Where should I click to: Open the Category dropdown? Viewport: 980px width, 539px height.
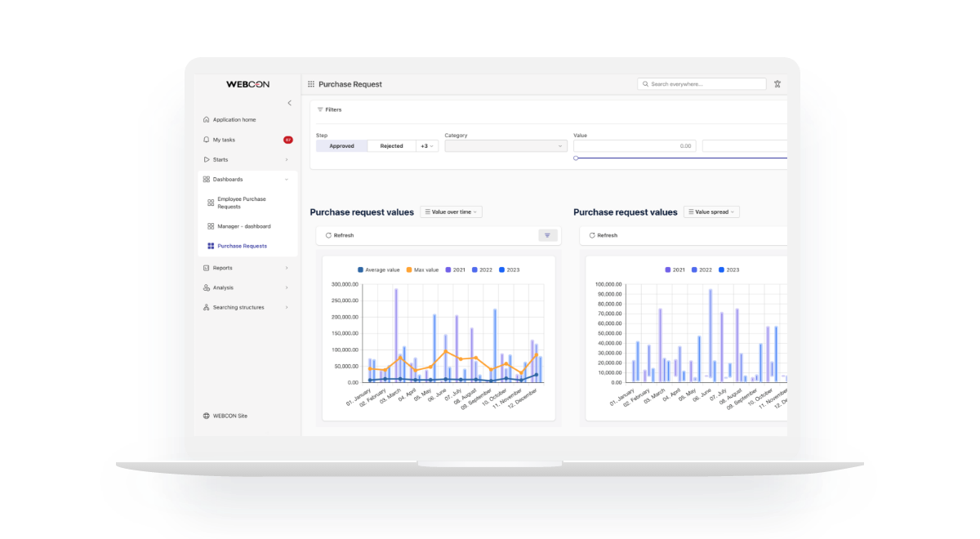[506, 146]
